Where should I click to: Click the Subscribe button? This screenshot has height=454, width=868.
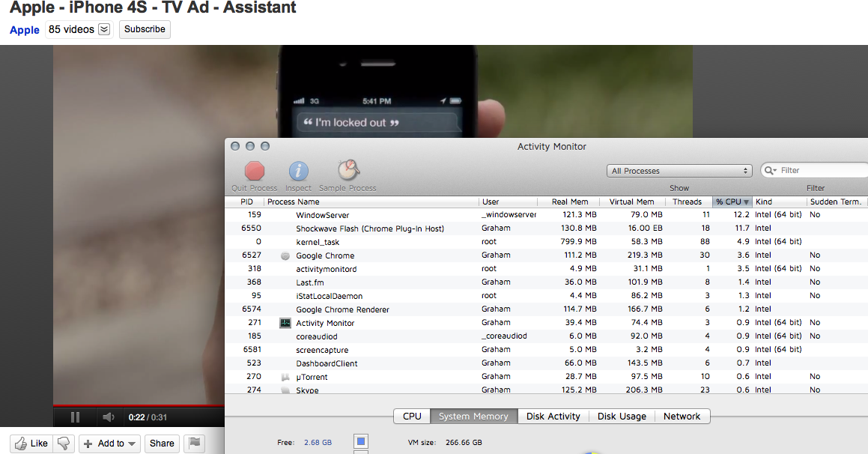(145, 29)
